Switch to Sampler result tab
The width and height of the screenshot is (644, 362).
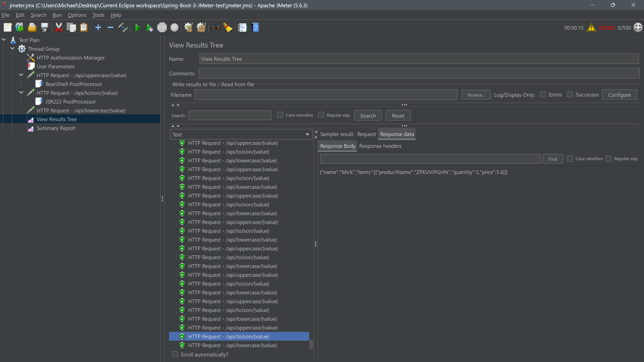[337, 134]
